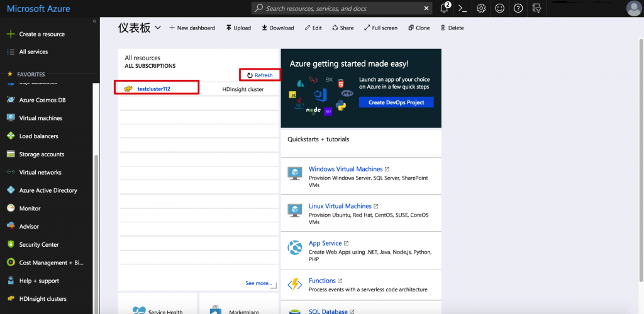
Task: Click the sidebar favorites scrollbar
Action: pyautogui.click(x=96, y=234)
